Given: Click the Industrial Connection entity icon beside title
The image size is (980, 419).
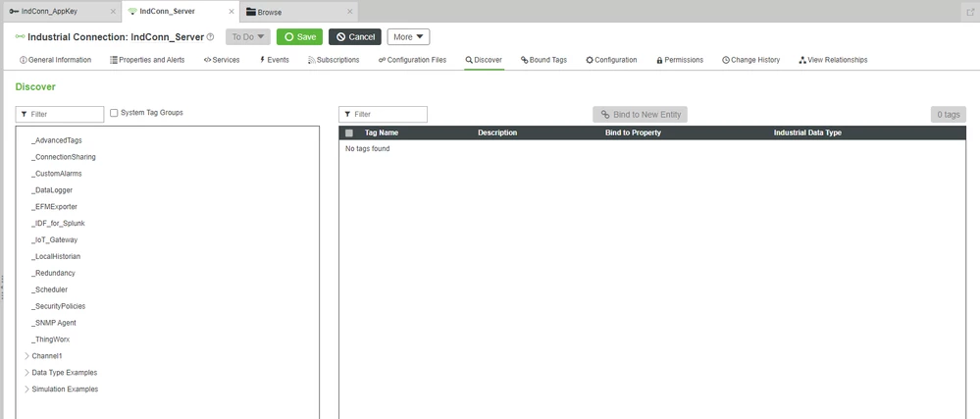Looking at the screenshot, I should pos(20,37).
